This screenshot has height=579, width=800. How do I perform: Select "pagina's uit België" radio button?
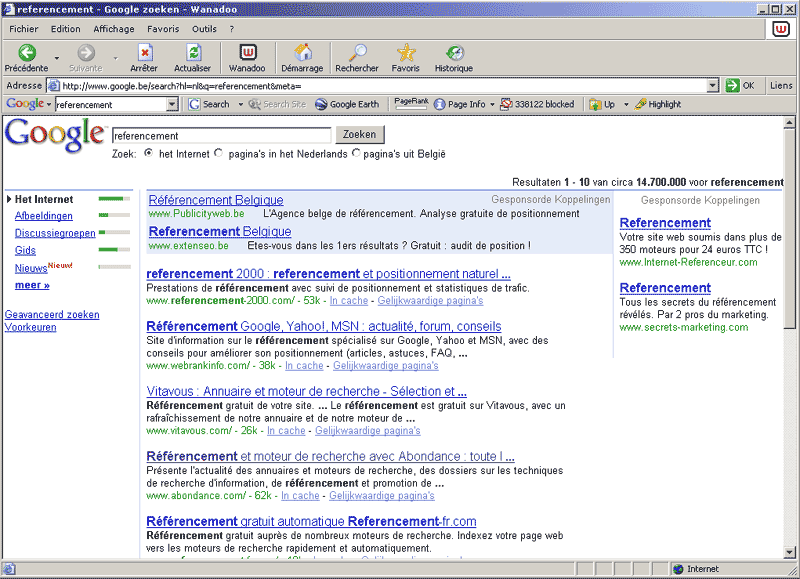click(356, 153)
